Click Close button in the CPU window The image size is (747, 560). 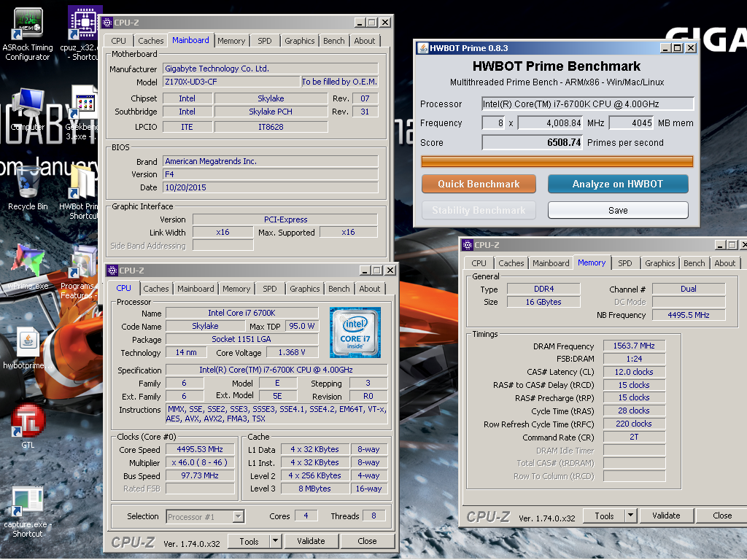point(368,541)
